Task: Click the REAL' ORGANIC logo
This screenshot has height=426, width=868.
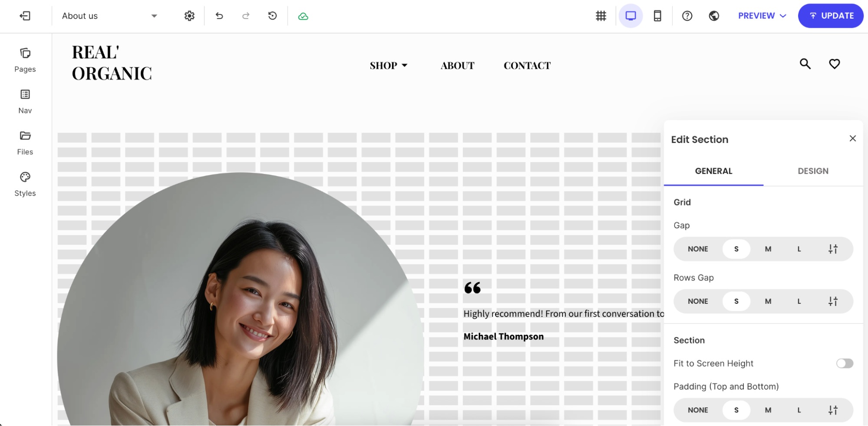Action: 112,63
